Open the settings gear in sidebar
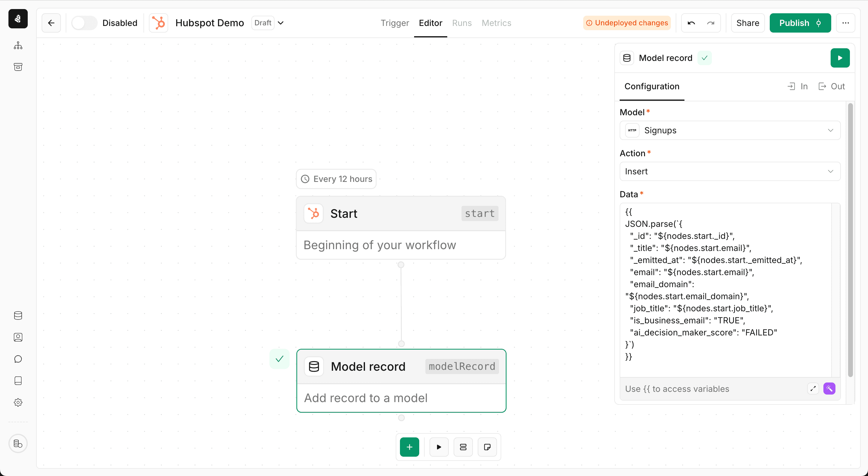The height and width of the screenshot is (476, 868). coord(18,402)
